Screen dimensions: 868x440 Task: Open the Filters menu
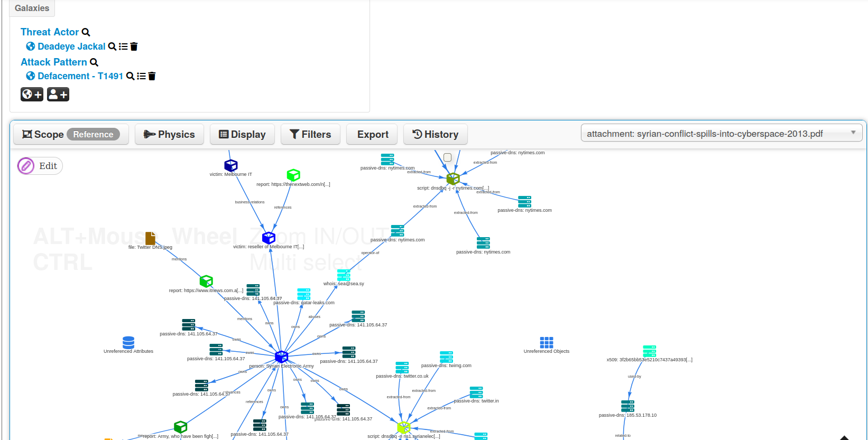point(310,135)
